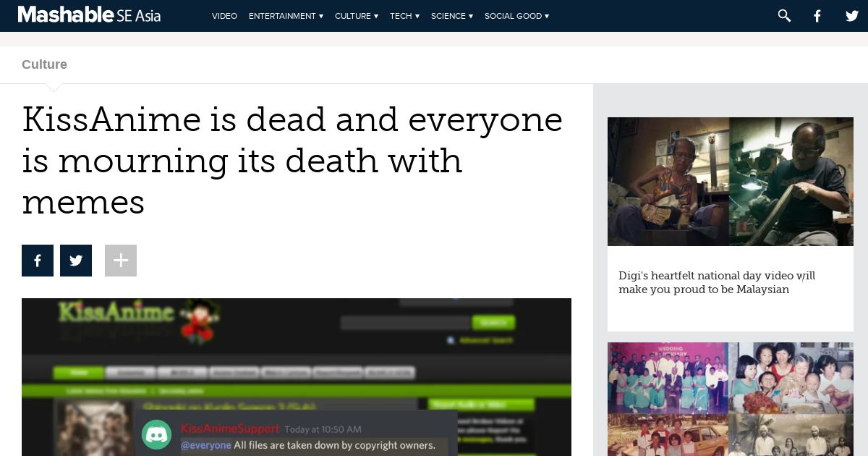Click the KissAnimeSupport Discord message in the image

296,434
